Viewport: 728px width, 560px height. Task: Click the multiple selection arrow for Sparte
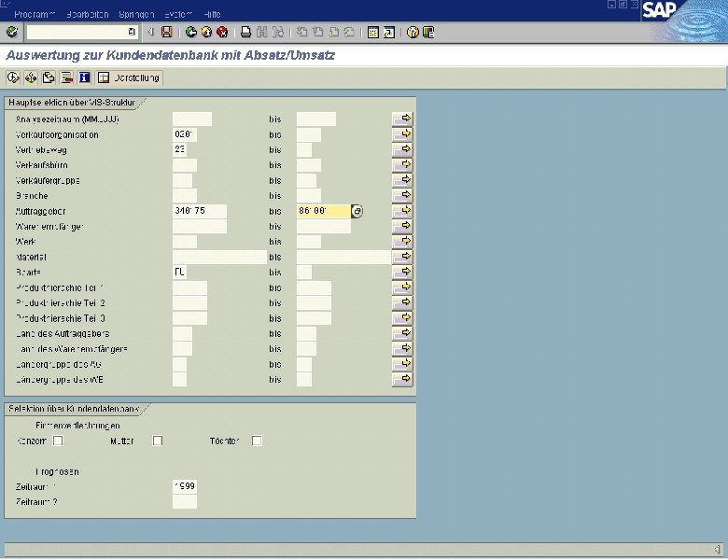pos(402,273)
